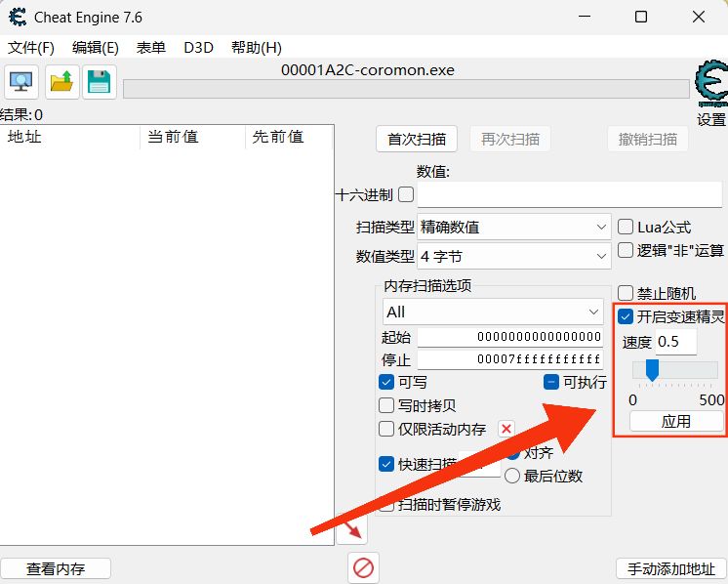Toggle the 十六进制 checkbox
Screen dimensions: 728x584
[x=406, y=194]
